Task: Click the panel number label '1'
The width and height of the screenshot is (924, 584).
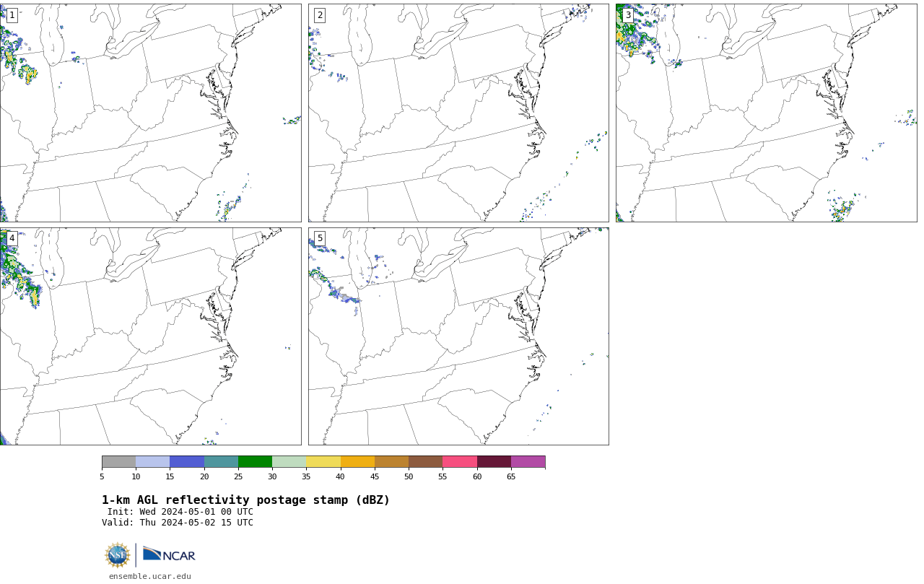Action: 12,15
